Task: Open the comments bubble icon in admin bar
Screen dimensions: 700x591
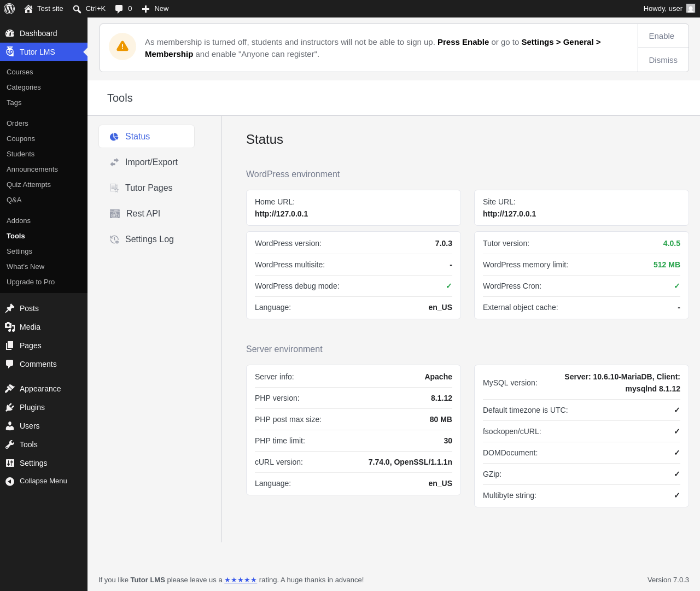Action: [119, 9]
